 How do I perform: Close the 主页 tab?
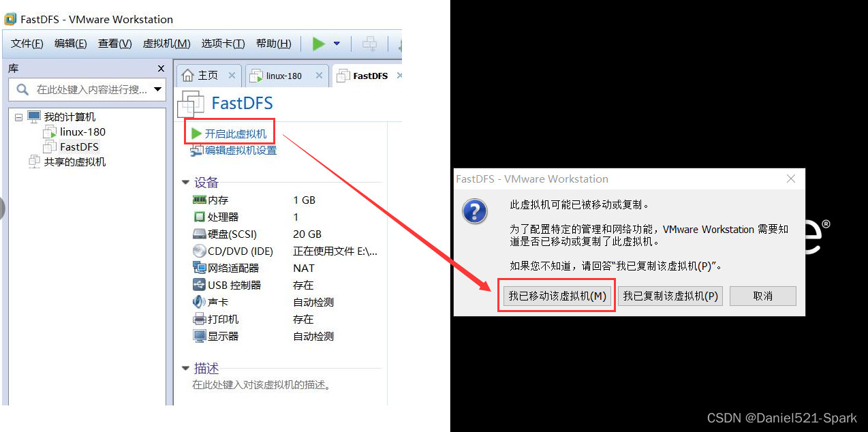[x=232, y=76]
